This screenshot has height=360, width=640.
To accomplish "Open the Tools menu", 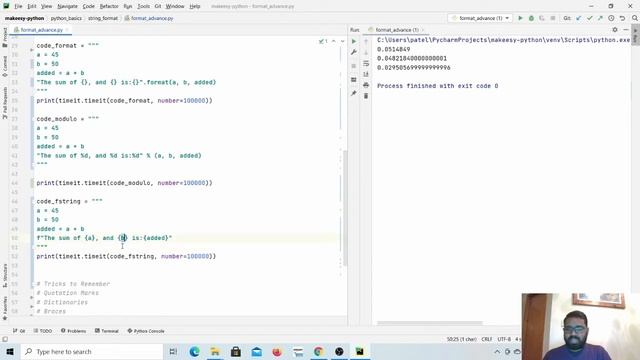I will 144,7.
